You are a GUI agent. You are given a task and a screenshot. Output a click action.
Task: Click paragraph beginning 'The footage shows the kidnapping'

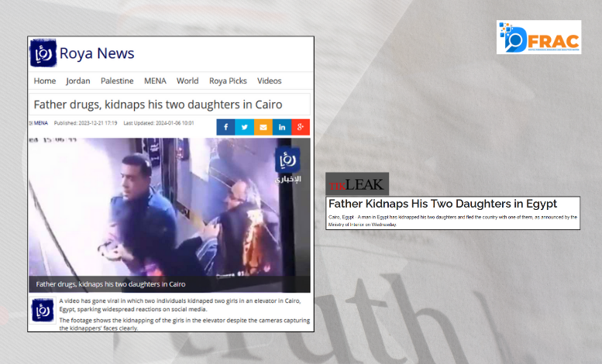pyautogui.click(x=184, y=324)
